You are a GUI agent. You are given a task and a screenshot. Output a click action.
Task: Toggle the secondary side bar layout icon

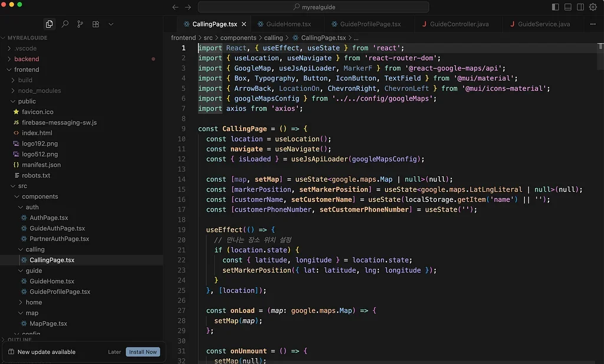pyautogui.click(x=580, y=7)
